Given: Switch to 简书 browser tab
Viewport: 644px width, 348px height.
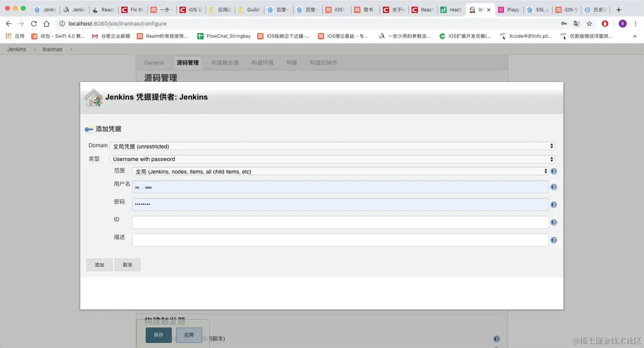Looking at the screenshot, I should point(365,10).
